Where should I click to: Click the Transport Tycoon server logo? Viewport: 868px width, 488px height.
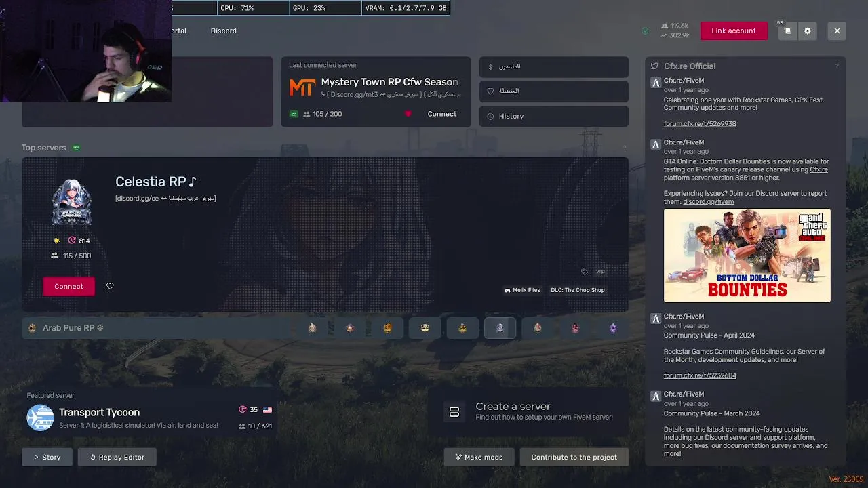[40, 418]
